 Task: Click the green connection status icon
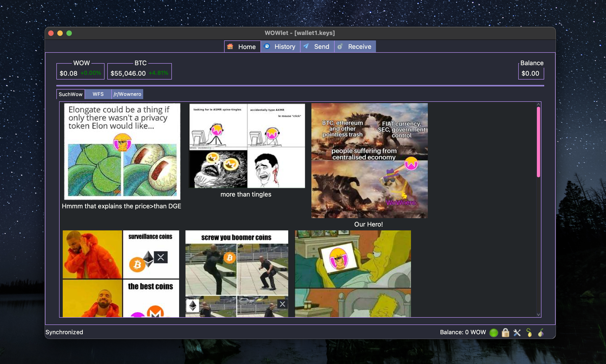[493, 333]
